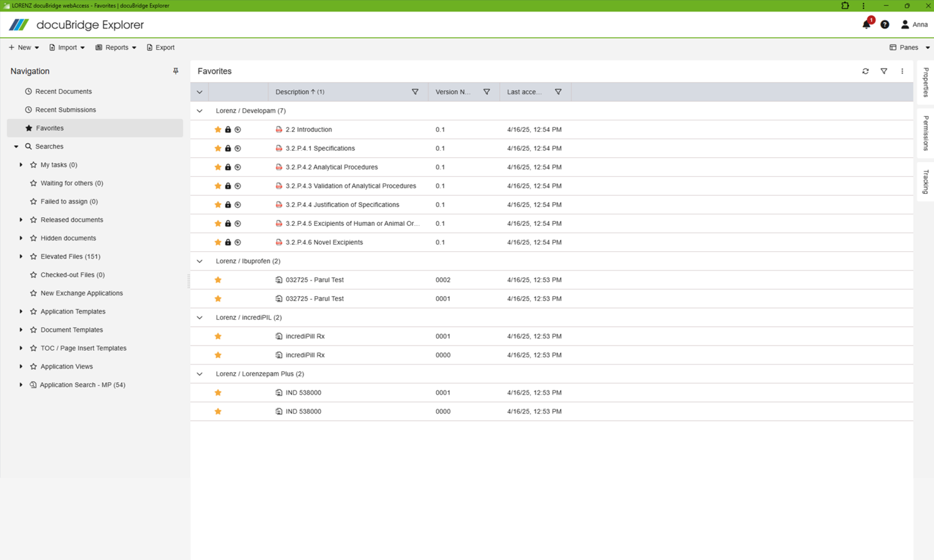Open the Anna user account menu
This screenshot has width=934, height=560.
(x=916, y=25)
